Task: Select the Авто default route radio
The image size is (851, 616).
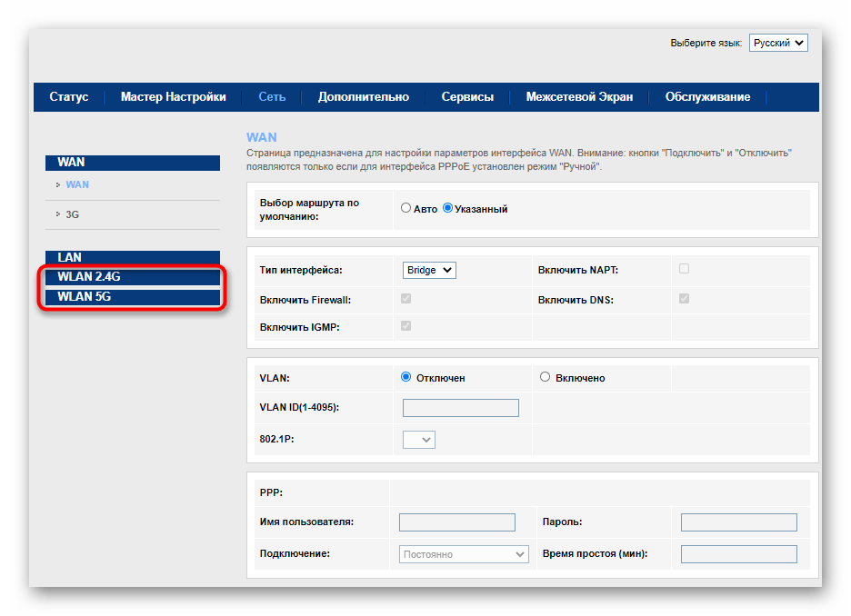Action: [x=406, y=208]
